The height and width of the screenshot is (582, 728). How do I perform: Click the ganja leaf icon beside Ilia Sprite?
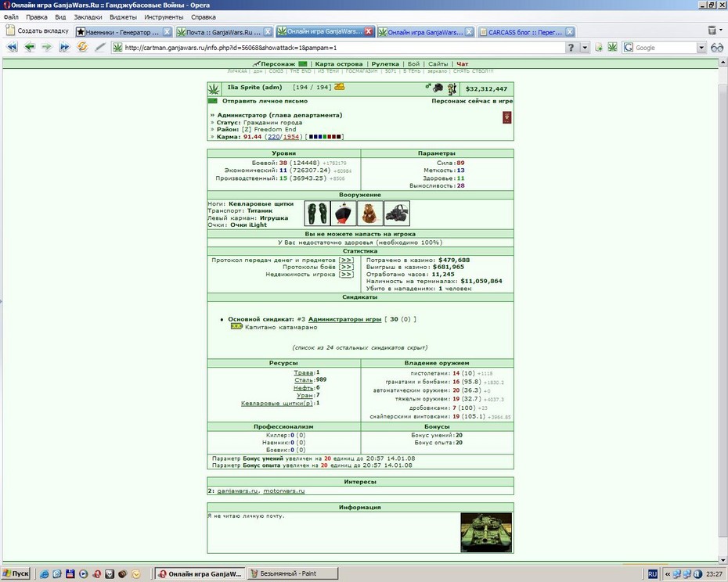pyautogui.click(x=214, y=88)
